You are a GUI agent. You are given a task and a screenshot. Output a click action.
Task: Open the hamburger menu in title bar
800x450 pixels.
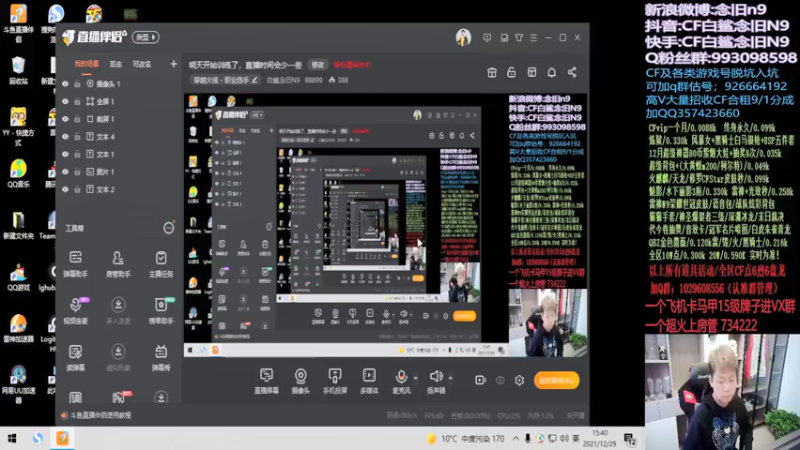point(533,38)
